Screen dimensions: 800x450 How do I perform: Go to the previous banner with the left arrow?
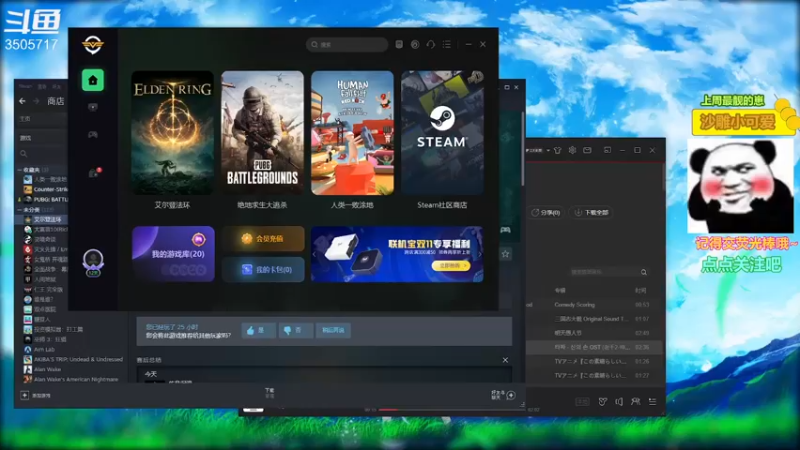[315, 254]
